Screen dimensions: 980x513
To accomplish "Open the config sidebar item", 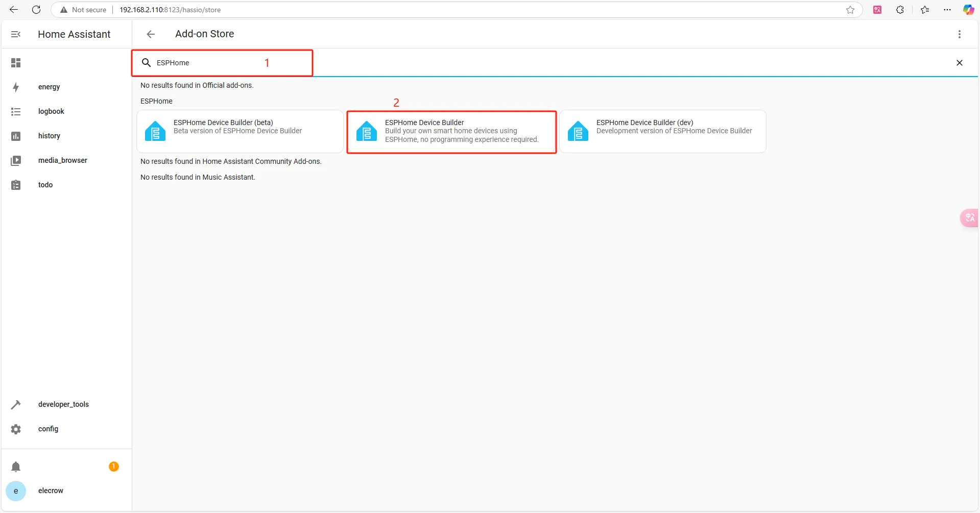I will pyautogui.click(x=66, y=429).
